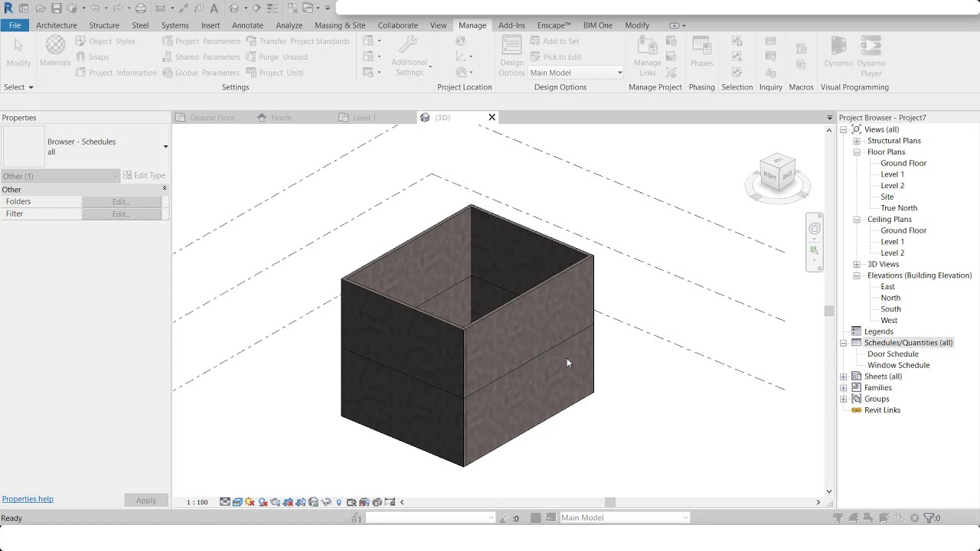
Task: Click Edit Type in Properties
Action: [145, 175]
